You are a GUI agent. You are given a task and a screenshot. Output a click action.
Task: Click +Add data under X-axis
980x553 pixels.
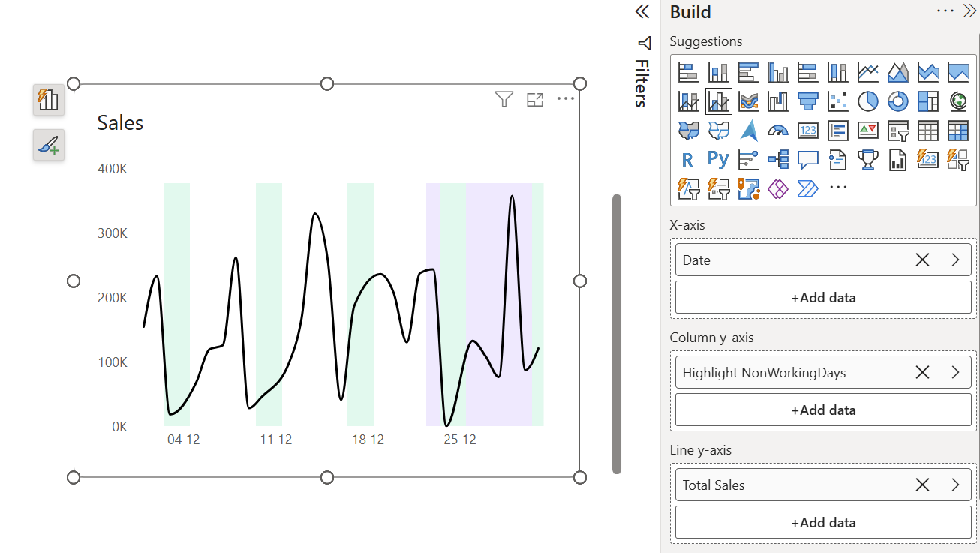823,297
